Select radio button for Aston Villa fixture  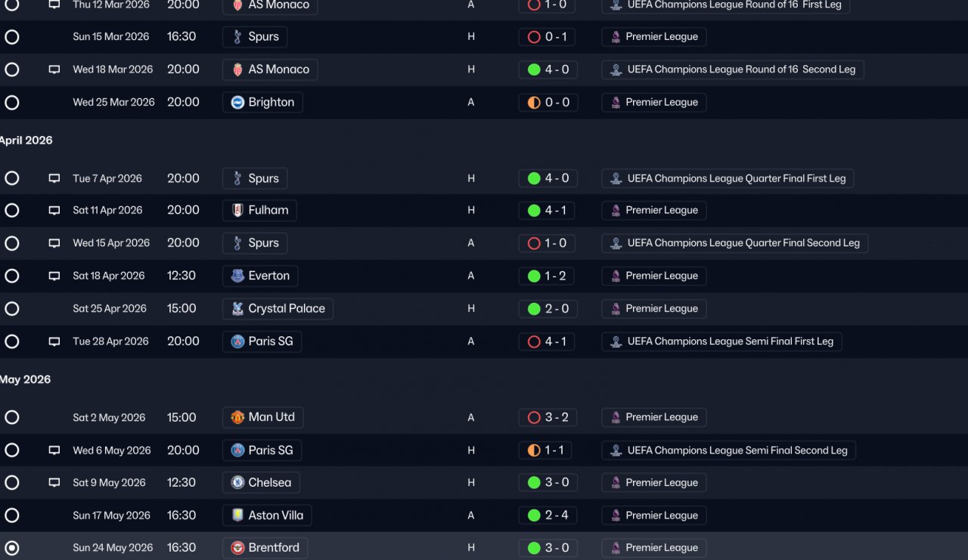[x=12, y=515]
